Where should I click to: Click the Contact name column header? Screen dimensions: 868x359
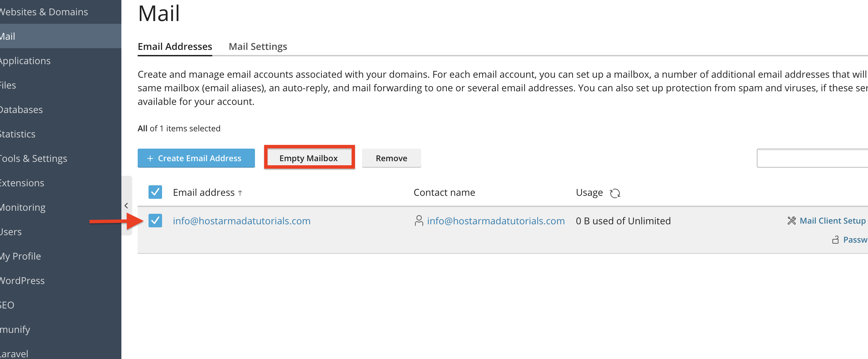[444, 192]
